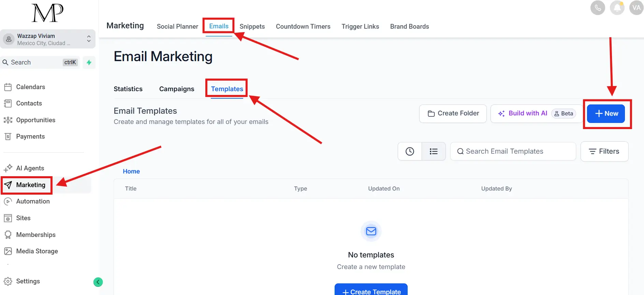Viewport: 644px width, 295px height.
Task: Click the blue New button
Action: click(x=606, y=114)
